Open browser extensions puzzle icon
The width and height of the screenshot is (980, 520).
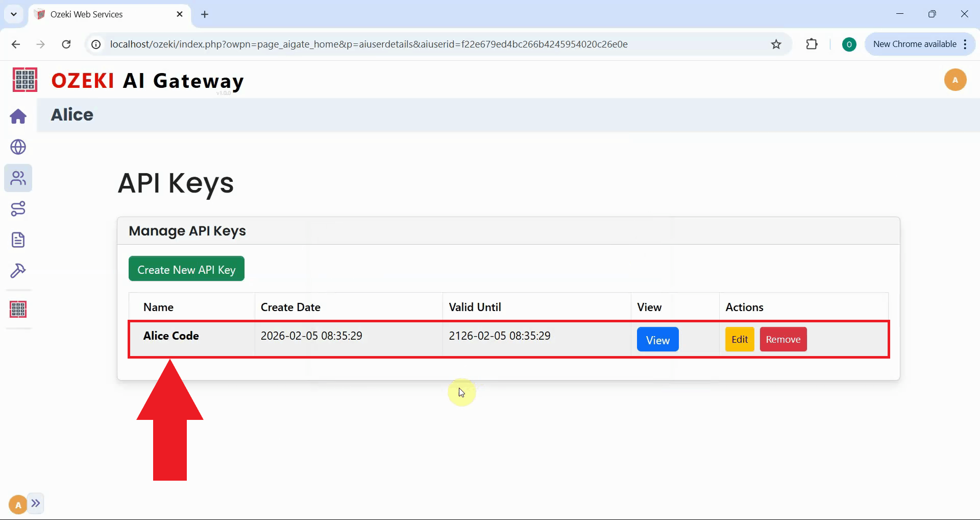812,44
